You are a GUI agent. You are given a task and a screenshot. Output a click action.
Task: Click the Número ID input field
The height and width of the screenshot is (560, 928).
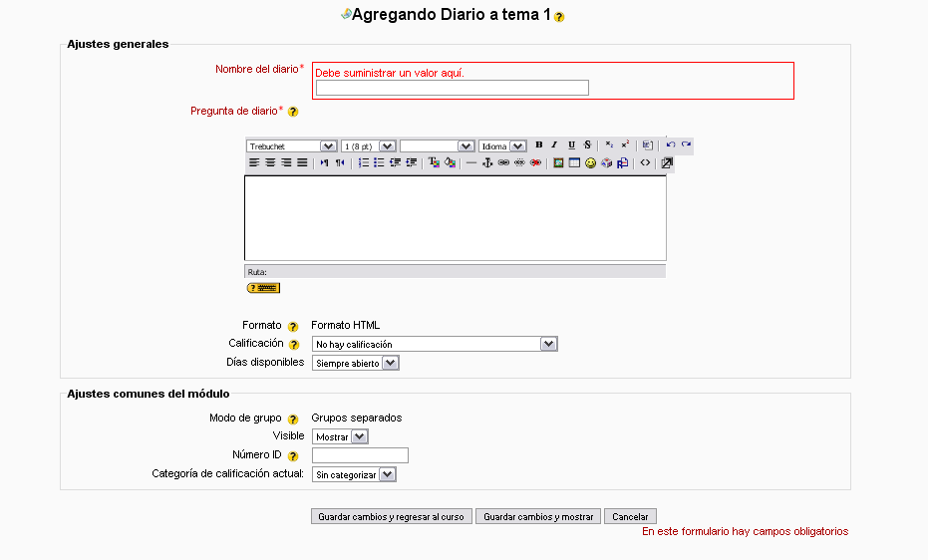[x=360, y=455]
